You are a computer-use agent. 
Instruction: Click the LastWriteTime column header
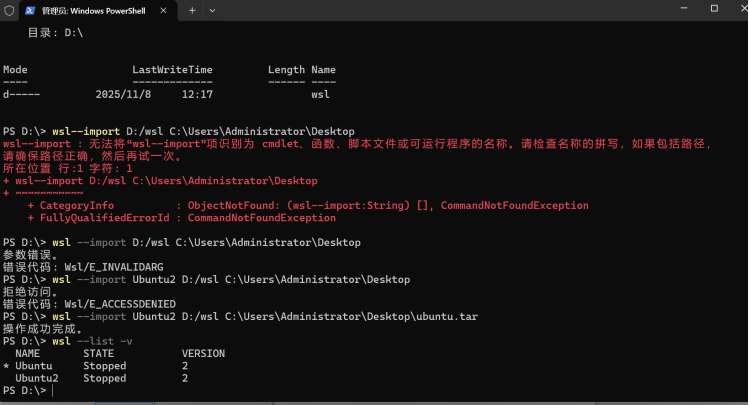(172, 70)
